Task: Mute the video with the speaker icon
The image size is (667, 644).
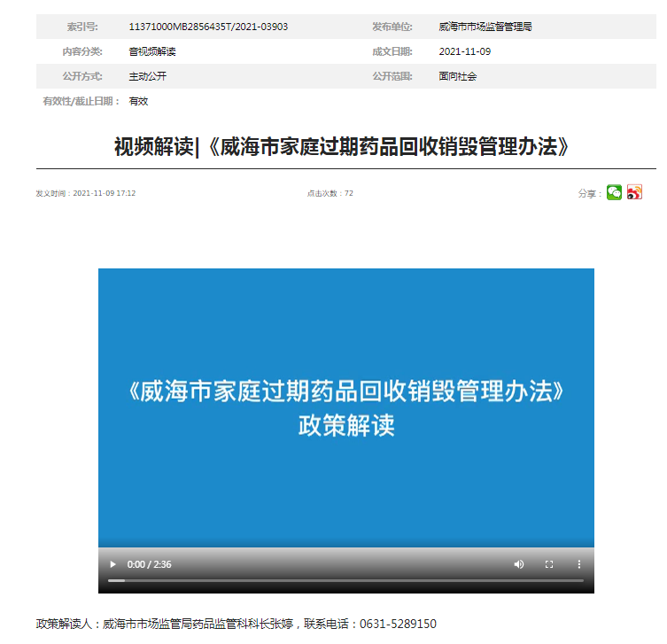Action: [x=519, y=564]
